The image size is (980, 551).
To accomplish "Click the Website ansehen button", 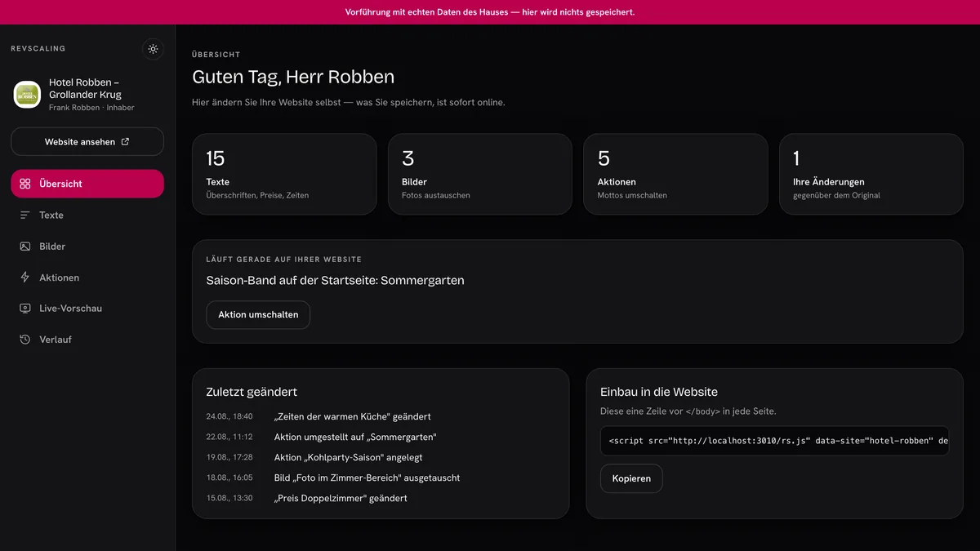I will [87, 141].
